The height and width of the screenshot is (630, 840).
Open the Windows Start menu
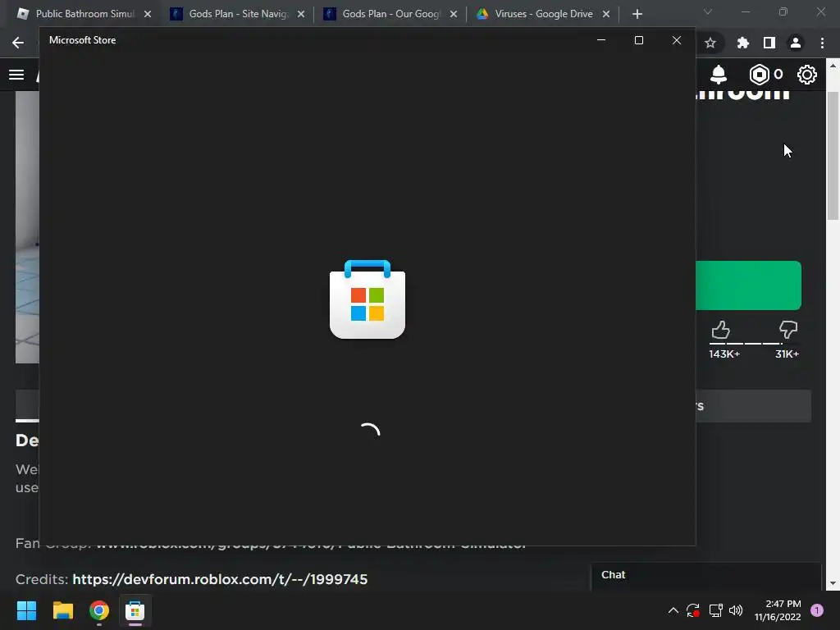point(26,610)
